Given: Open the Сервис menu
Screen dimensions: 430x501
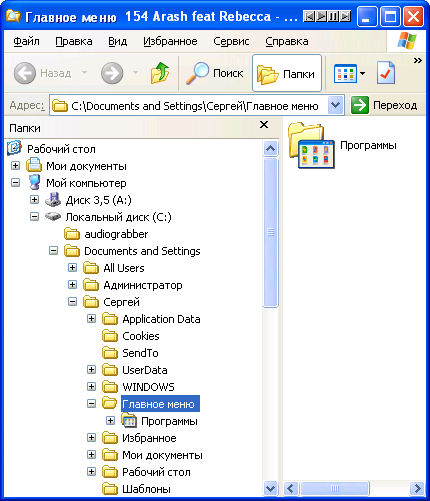Looking at the screenshot, I should pyautogui.click(x=231, y=41).
